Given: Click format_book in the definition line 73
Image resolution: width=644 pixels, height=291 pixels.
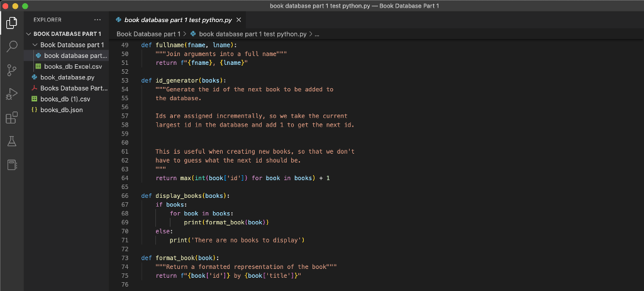Looking at the screenshot, I should (x=175, y=258).
